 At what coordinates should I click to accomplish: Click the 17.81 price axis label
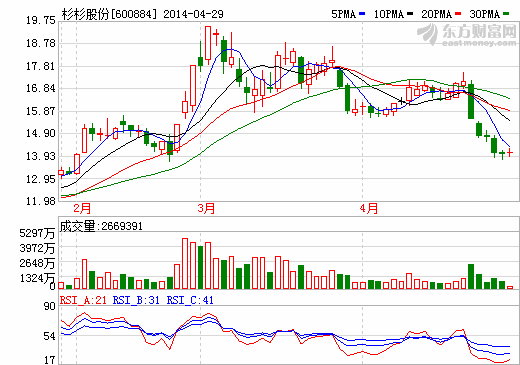41,66
